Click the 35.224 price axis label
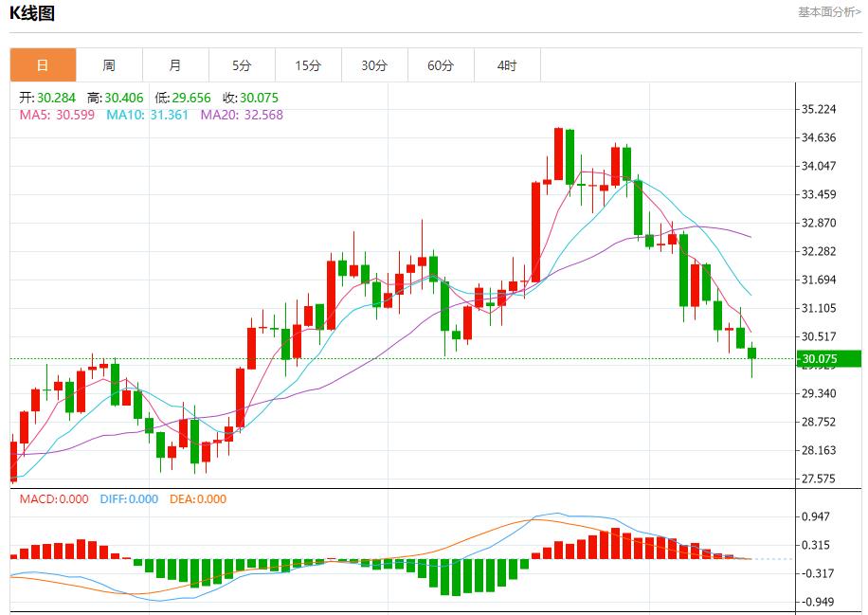The image size is (868, 615). 819,109
